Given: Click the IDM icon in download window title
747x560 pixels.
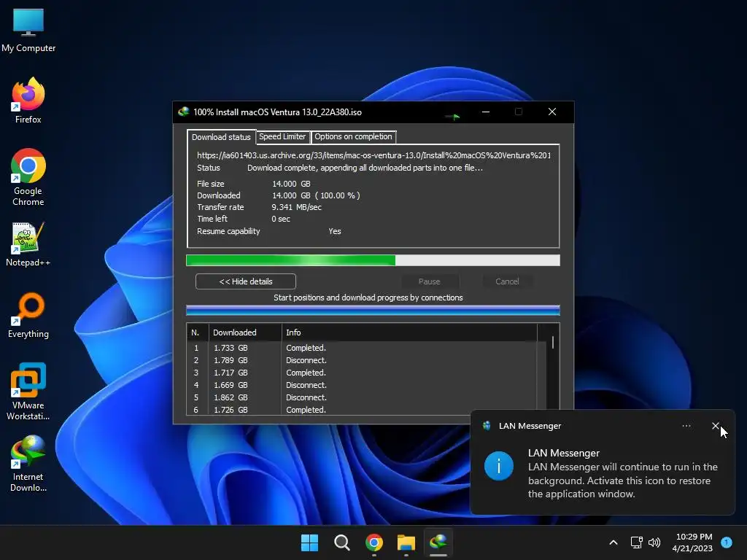Looking at the screenshot, I should (x=183, y=112).
